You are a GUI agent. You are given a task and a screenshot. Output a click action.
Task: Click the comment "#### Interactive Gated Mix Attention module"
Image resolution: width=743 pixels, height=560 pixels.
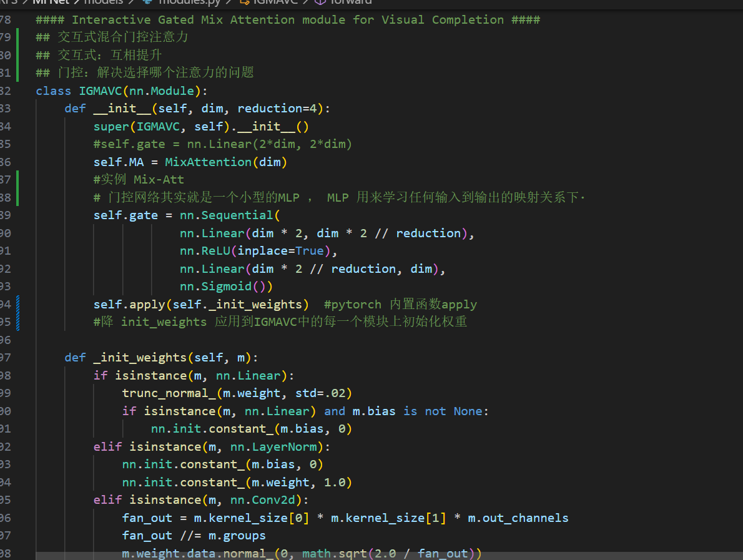[x=190, y=20]
